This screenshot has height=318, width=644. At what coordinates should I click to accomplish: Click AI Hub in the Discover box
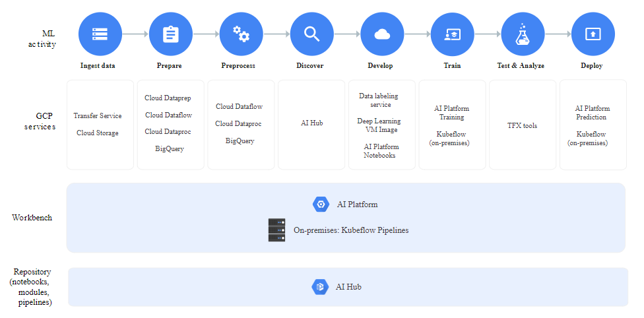[311, 123]
